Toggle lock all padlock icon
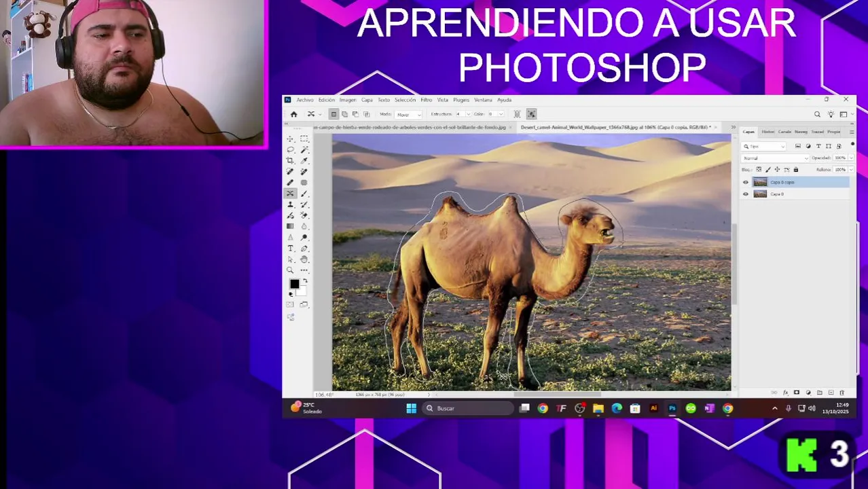Image resolution: width=868 pixels, height=489 pixels. [x=796, y=169]
